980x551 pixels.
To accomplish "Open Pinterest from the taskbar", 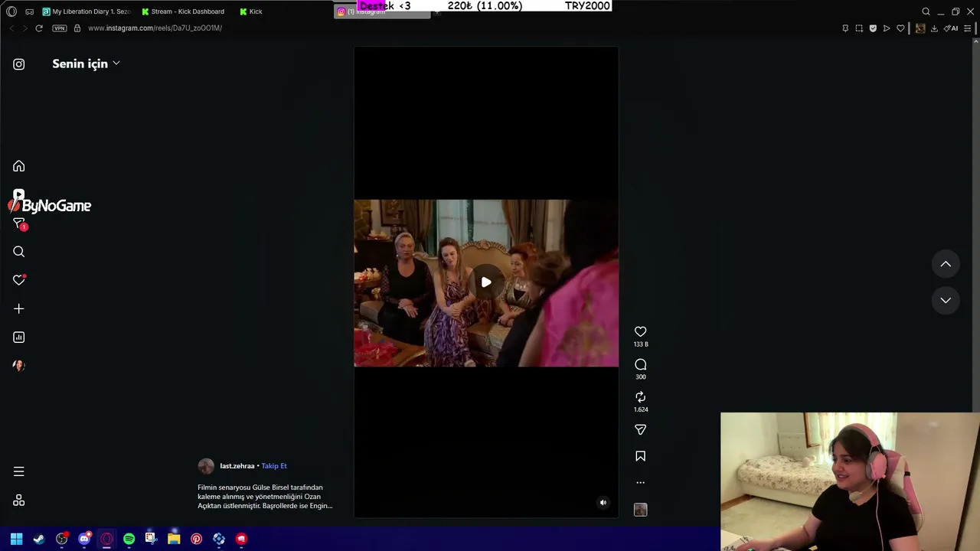I will pos(197,539).
